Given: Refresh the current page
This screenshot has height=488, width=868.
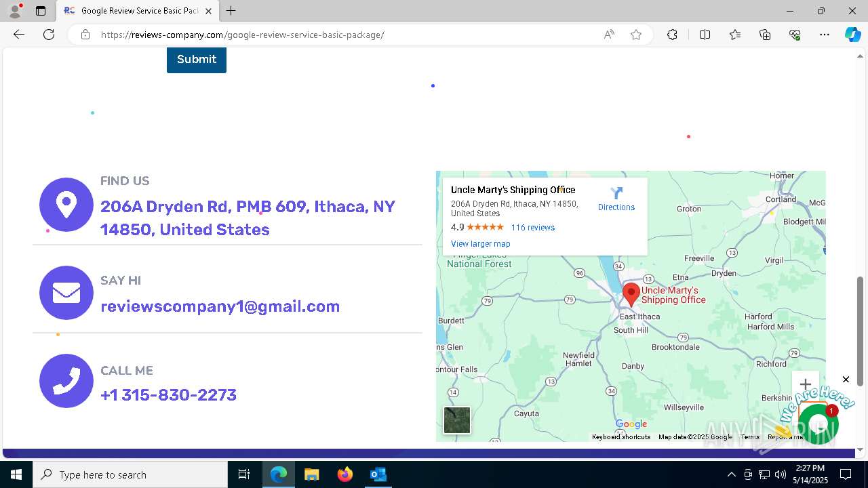Looking at the screenshot, I should 49,35.
